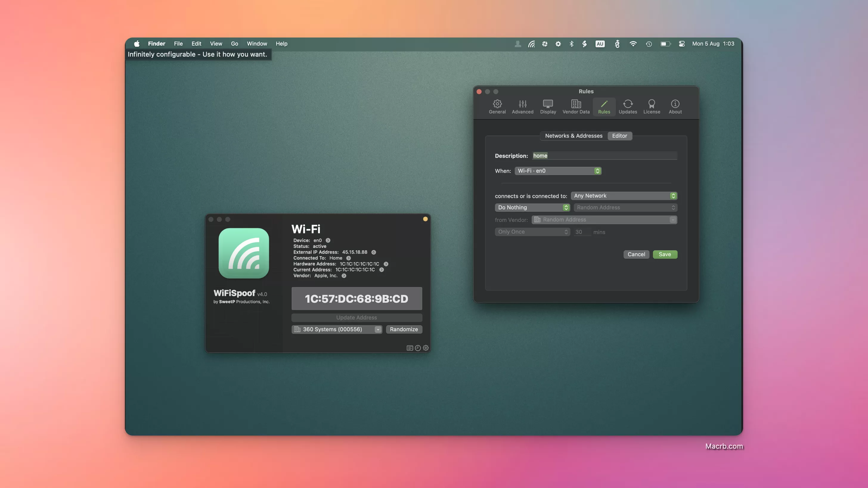Click the arrow next to Hardware Address
This screenshot has width=868, height=488.
[386, 264]
